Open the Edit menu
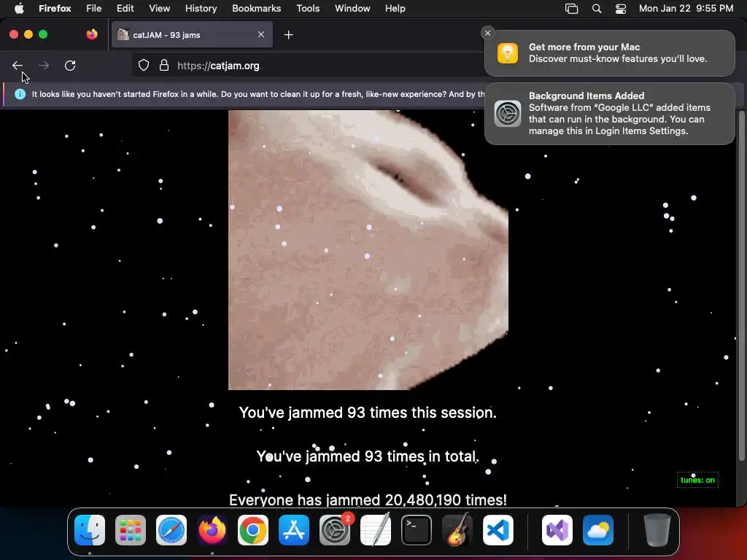This screenshot has height=560, width=747. 125,8
